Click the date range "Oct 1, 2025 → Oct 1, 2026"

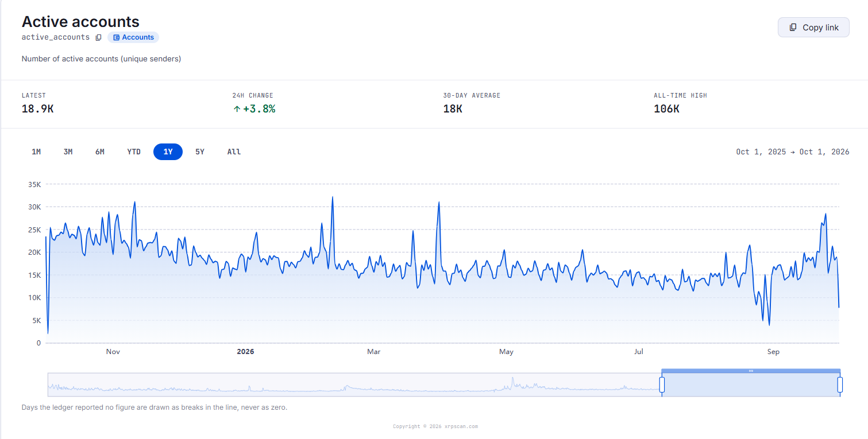(793, 152)
